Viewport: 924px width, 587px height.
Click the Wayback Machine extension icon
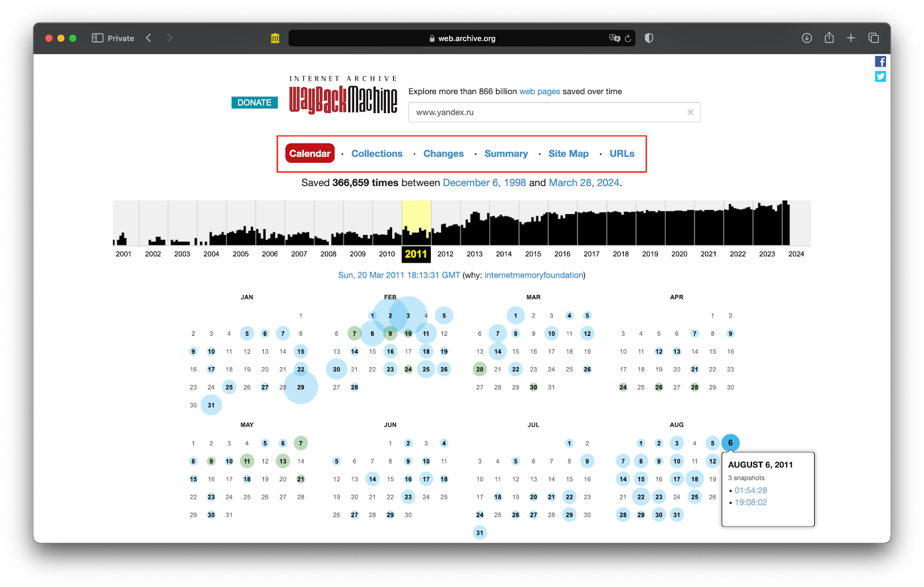pos(275,38)
